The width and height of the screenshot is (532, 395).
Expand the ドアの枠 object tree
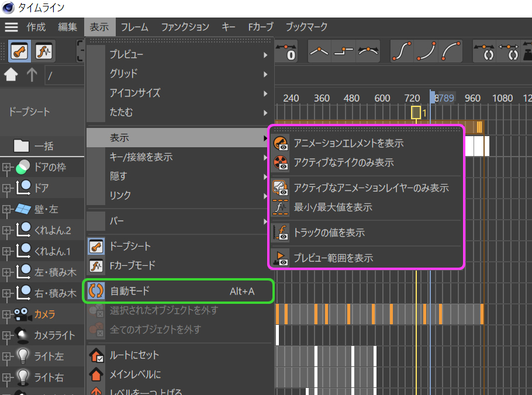click(x=7, y=168)
